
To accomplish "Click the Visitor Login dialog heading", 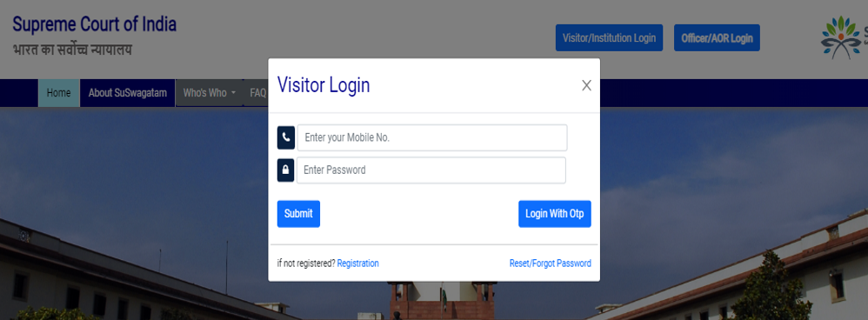I will [324, 85].
